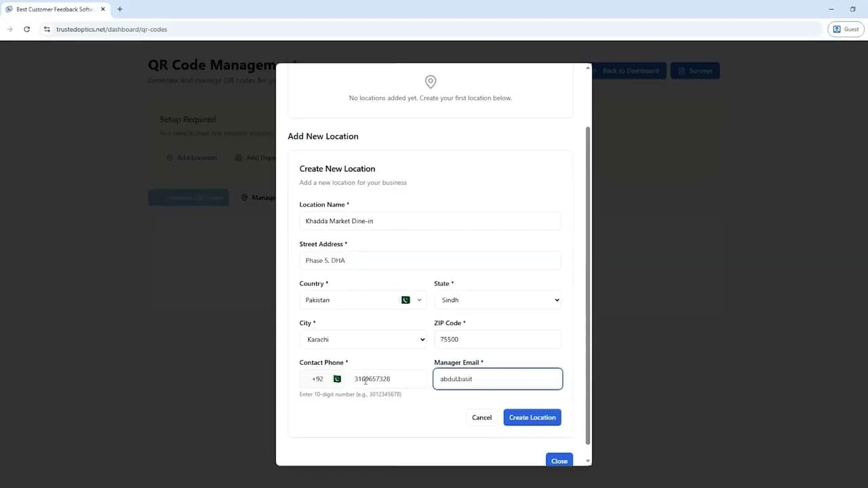Viewport: 868px width, 488px height.
Task: Click the Add Location pin icon on the dashboard
Action: 169,157
